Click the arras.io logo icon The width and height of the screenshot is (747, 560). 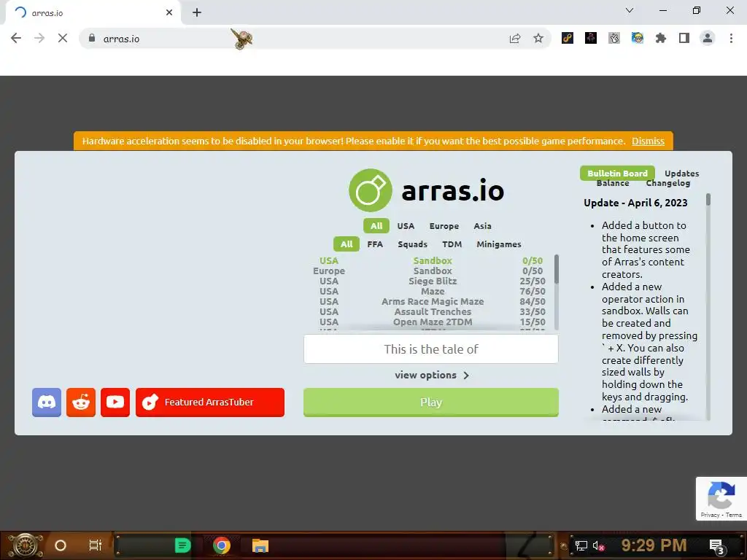click(x=371, y=190)
